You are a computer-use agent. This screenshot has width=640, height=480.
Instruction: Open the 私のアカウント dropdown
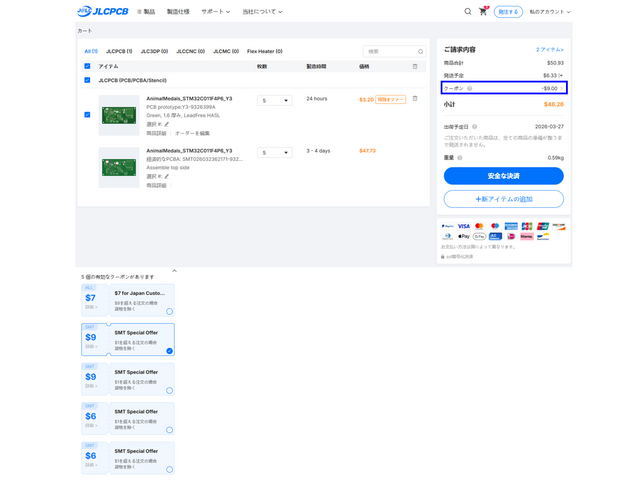point(550,11)
